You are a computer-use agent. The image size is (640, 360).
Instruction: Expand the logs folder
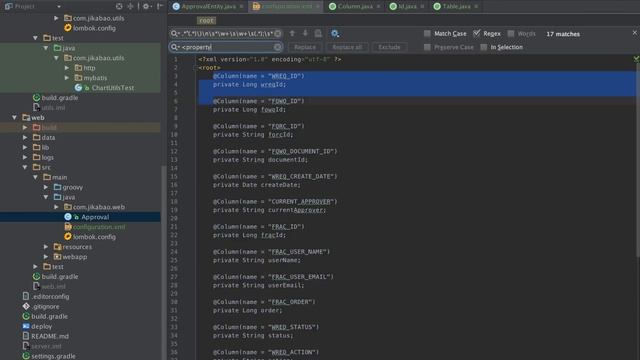coord(25,157)
